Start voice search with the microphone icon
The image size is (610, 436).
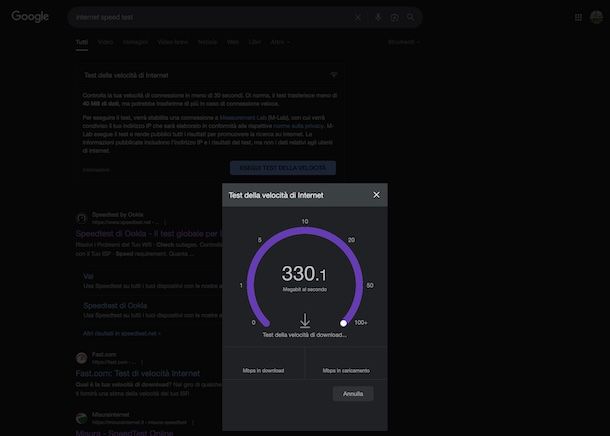[378, 17]
